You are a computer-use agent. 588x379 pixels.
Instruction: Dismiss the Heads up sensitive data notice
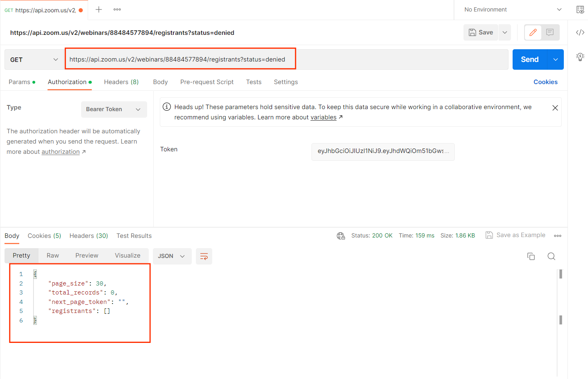click(x=555, y=108)
